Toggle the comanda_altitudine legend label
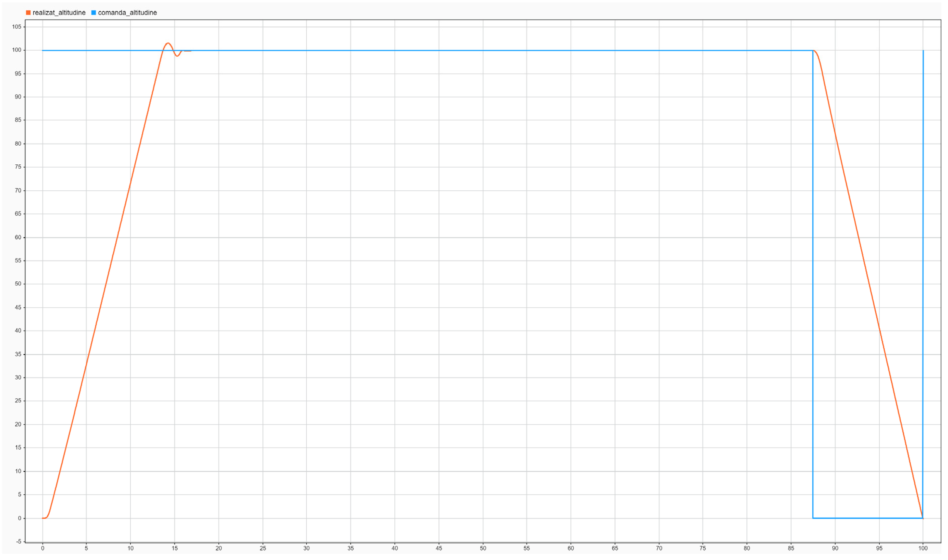948x560 pixels. point(127,13)
